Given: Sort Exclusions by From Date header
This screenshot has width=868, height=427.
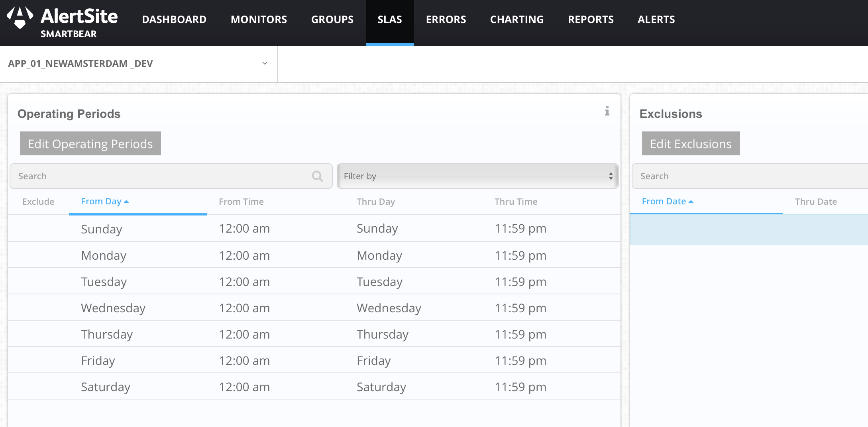Looking at the screenshot, I should click(668, 202).
